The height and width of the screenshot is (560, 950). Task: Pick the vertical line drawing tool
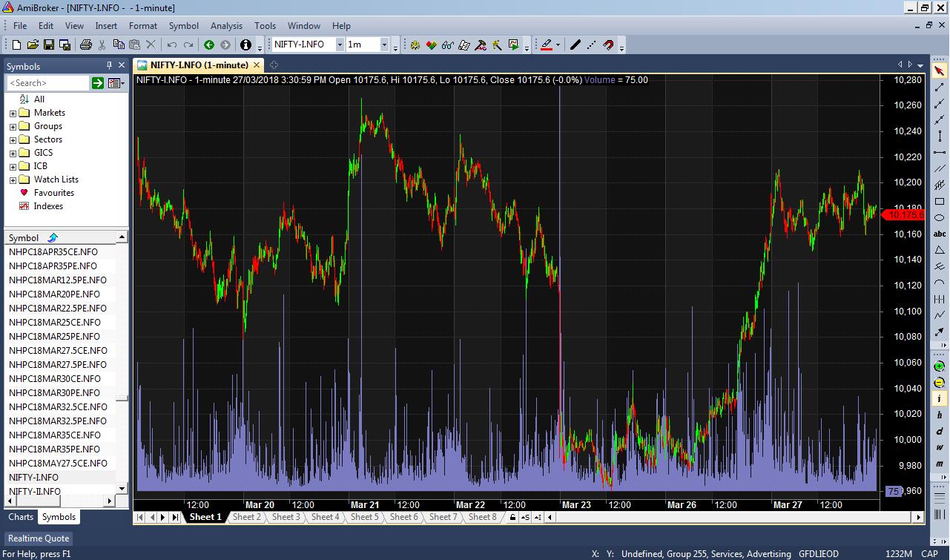940,136
